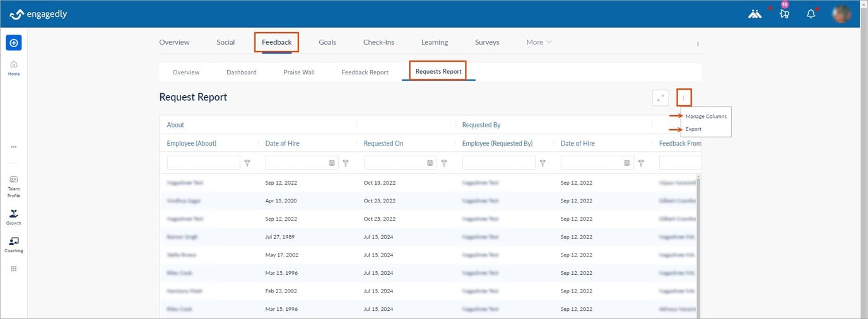Click the Feedback From column header
The image size is (868, 319).
680,143
